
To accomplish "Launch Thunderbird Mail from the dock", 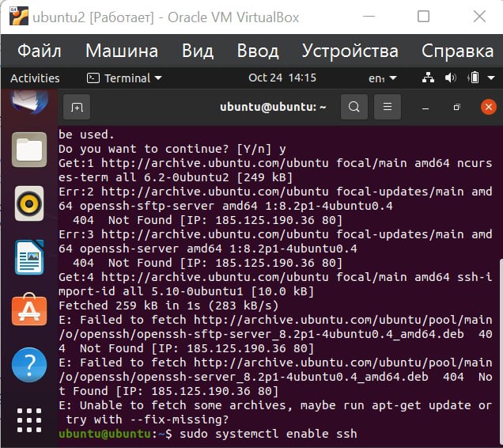I will coord(30,101).
